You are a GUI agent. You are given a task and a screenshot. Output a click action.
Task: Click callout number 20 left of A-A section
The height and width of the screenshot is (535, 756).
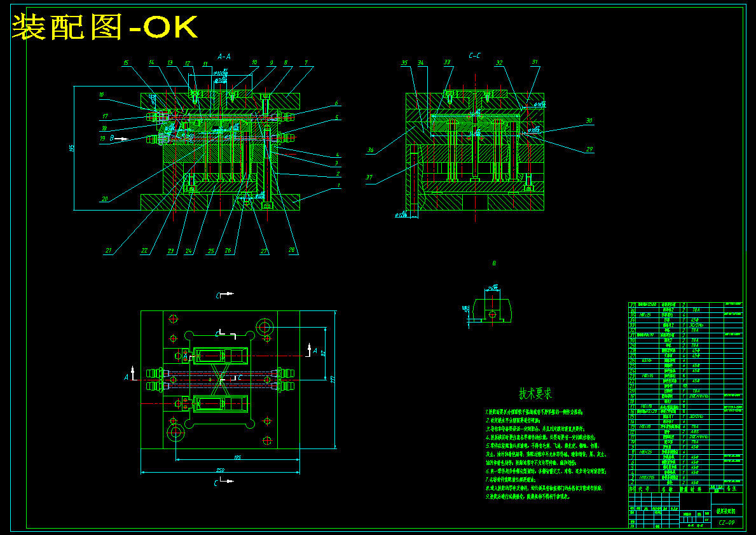(105, 198)
